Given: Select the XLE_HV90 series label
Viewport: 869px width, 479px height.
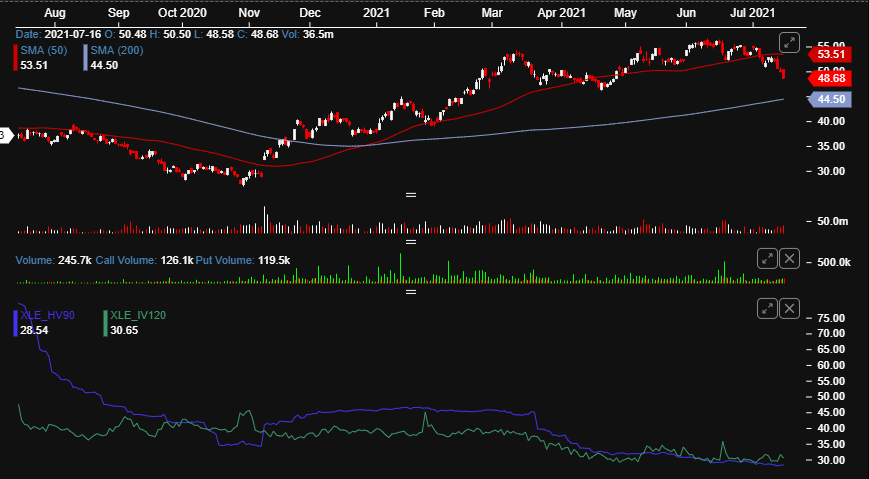Looking at the screenshot, I should click(48, 315).
